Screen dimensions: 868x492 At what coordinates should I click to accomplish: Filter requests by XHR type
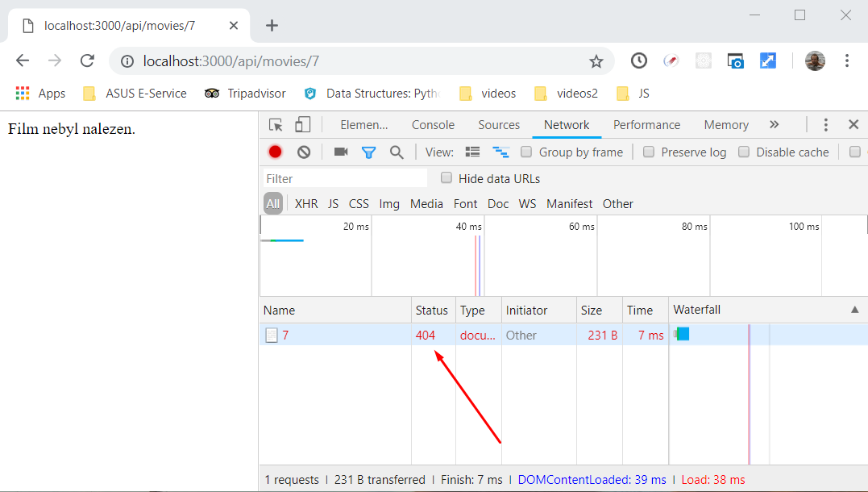pos(306,203)
